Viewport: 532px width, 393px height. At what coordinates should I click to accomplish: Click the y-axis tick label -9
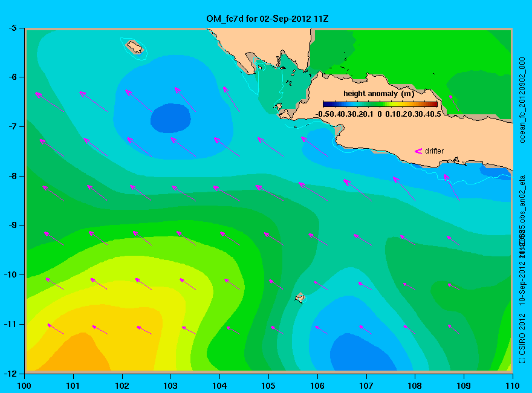(13, 225)
